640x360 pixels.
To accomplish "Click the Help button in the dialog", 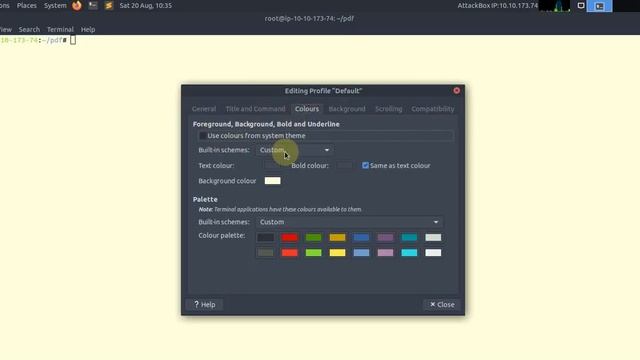I will (x=204, y=304).
